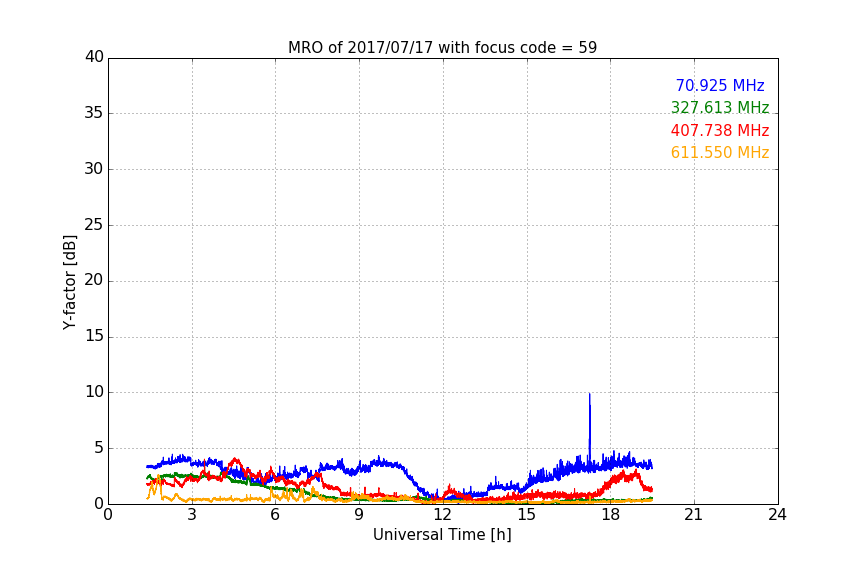Click the y-axis tick value 20
Screen dimensions: 864x576
(x=94, y=280)
